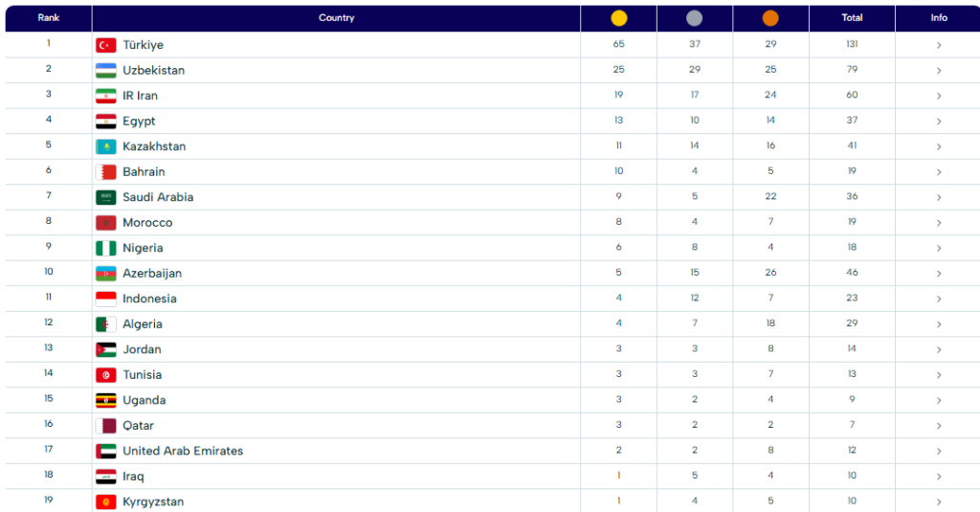980x512 pixels.
Task: Show details chevron for Kyrgyzstan row
Action: click(x=939, y=501)
